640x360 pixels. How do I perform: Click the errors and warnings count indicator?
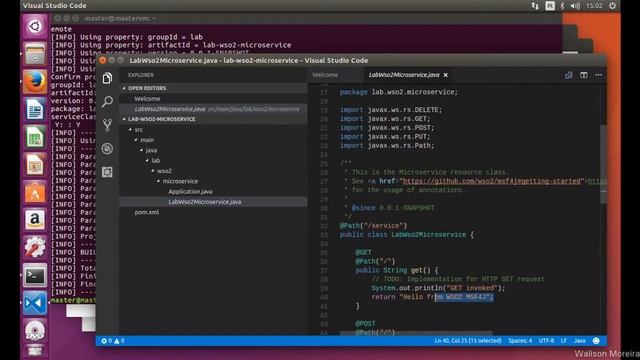tap(113, 340)
